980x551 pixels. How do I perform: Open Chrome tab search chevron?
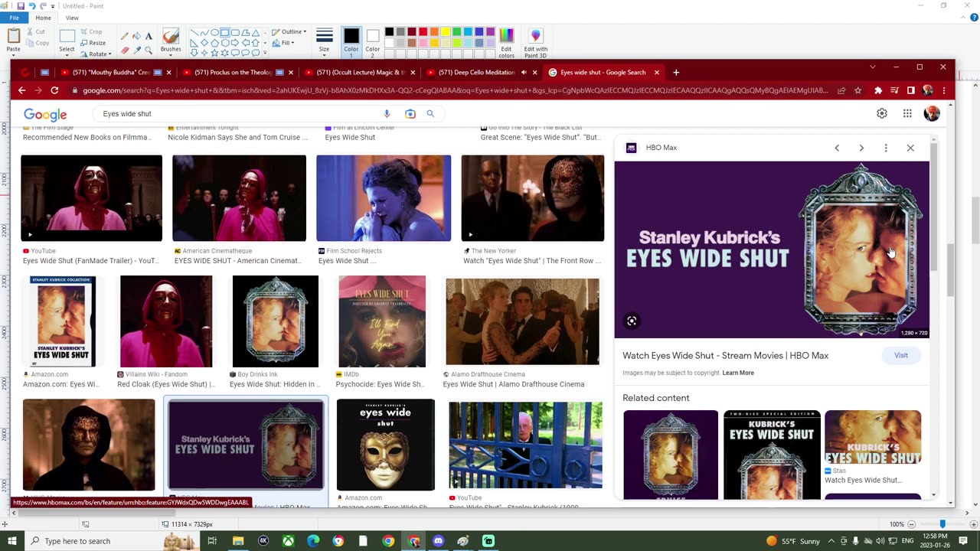tap(872, 67)
